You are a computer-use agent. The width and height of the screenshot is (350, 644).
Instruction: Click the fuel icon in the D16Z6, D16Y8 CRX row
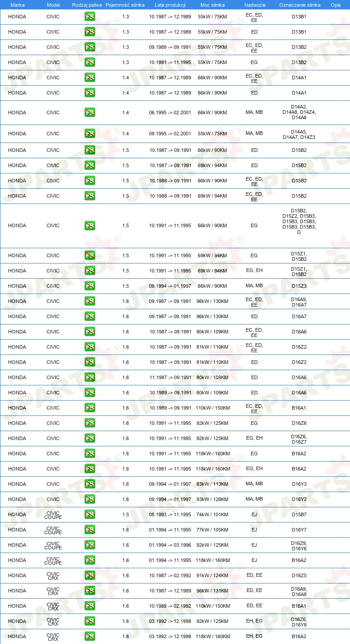[90, 621]
